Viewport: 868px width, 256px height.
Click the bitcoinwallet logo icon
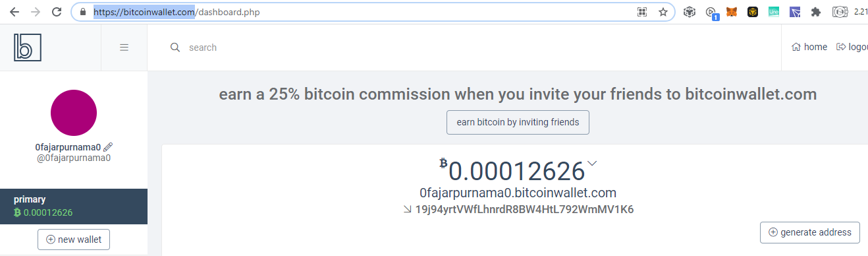coord(27,48)
